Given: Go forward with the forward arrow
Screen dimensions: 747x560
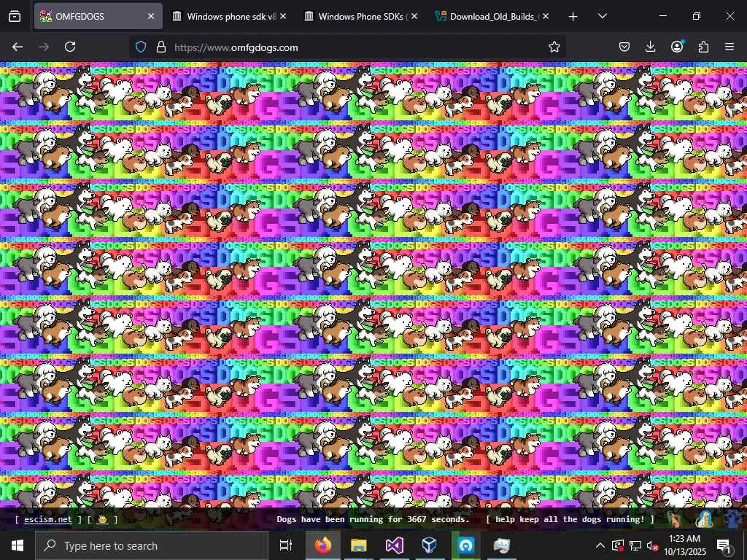Looking at the screenshot, I should (44, 47).
